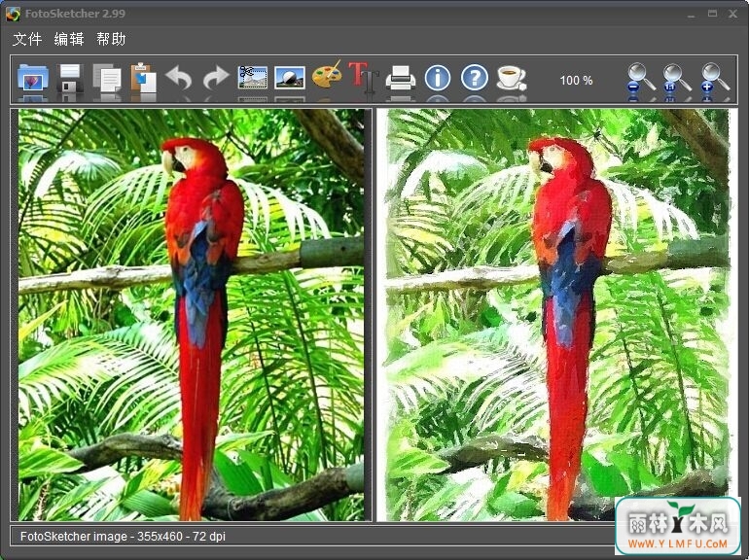
Task: Copy the image with the copy icon
Action: (x=107, y=78)
